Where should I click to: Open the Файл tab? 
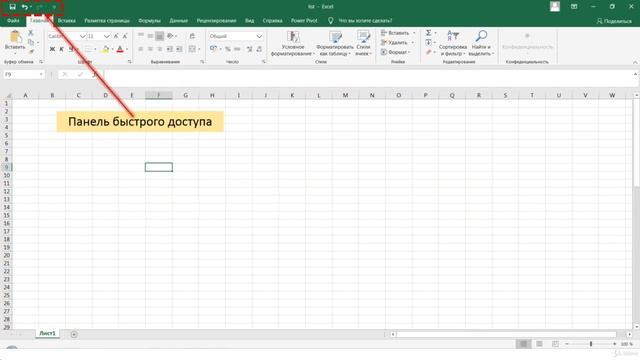[x=13, y=20]
